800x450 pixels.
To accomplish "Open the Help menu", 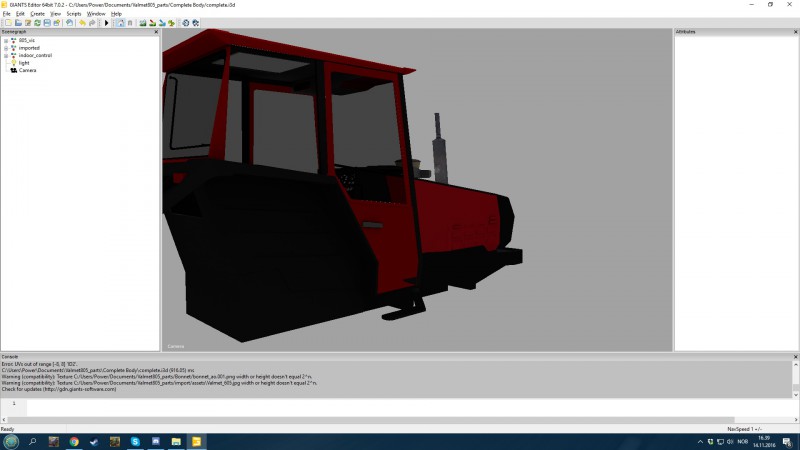I will pos(116,14).
